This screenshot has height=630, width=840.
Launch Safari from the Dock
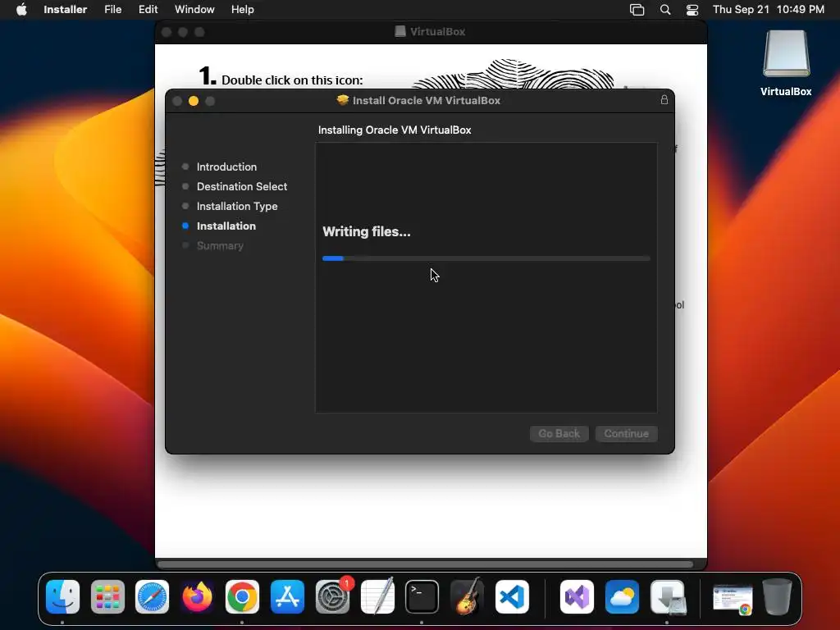[x=152, y=596]
